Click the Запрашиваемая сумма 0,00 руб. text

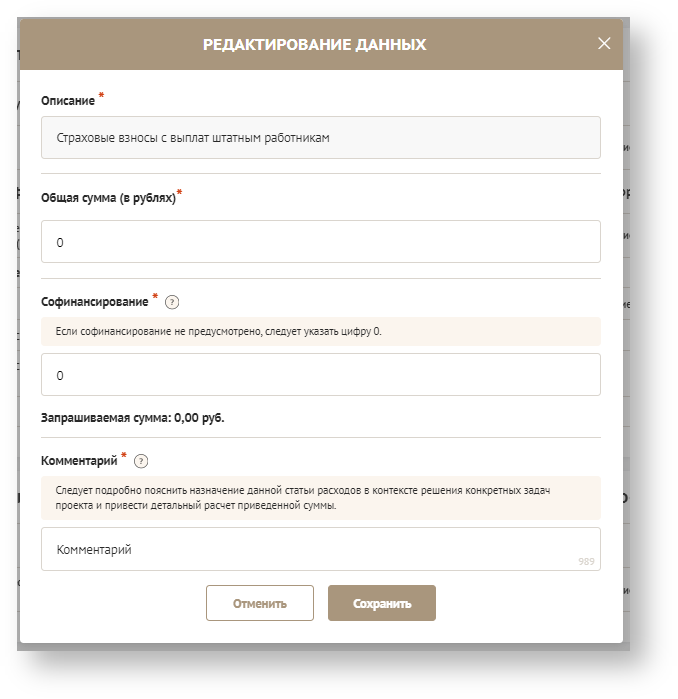tap(132, 418)
